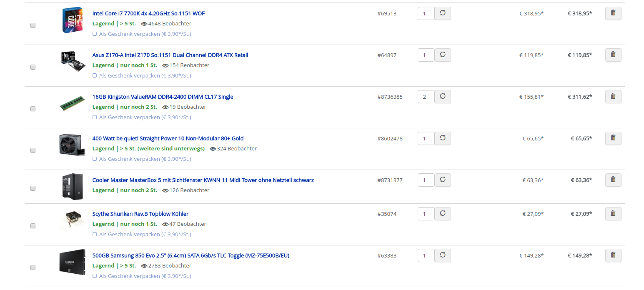Image resolution: width=644 pixels, height=290 pixels.
Task: Check the row checkbox for Samsung 850 Evo
Action: click(x=33, y=267)
